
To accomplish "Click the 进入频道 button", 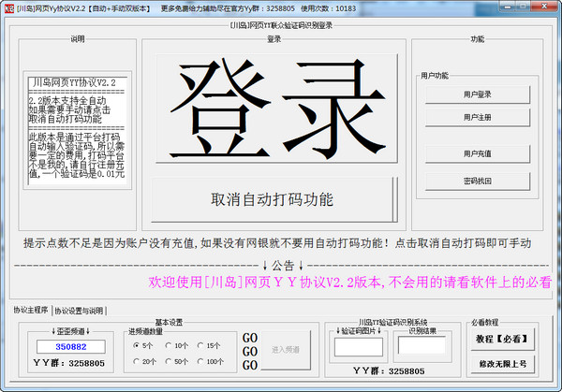I will pyautogui.click(x=283, y=349).
